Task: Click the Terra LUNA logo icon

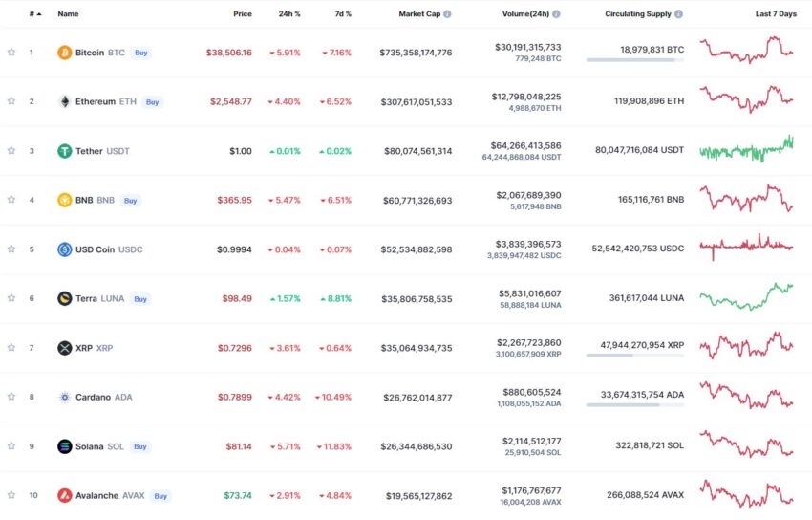Action: tap(65, 298)
